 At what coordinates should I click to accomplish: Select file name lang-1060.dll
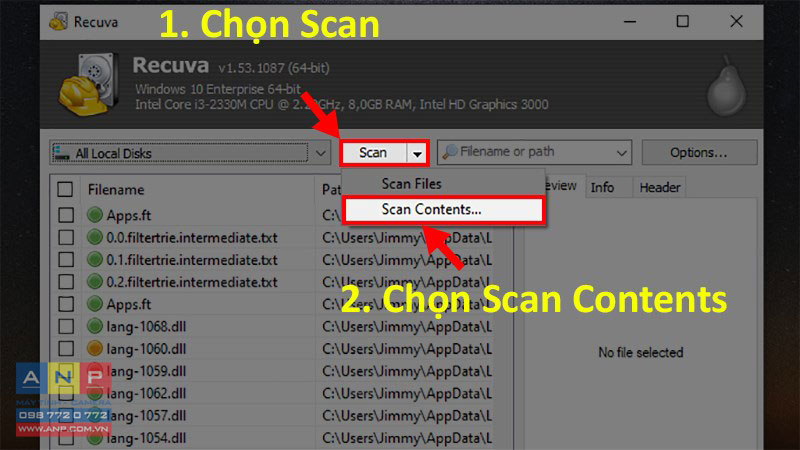coord(146,349)
